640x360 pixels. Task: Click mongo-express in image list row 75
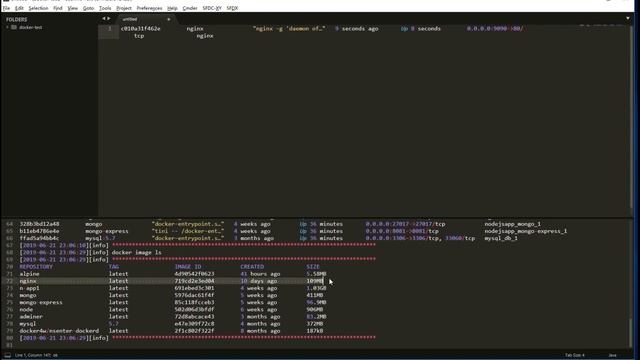(41, 302)
